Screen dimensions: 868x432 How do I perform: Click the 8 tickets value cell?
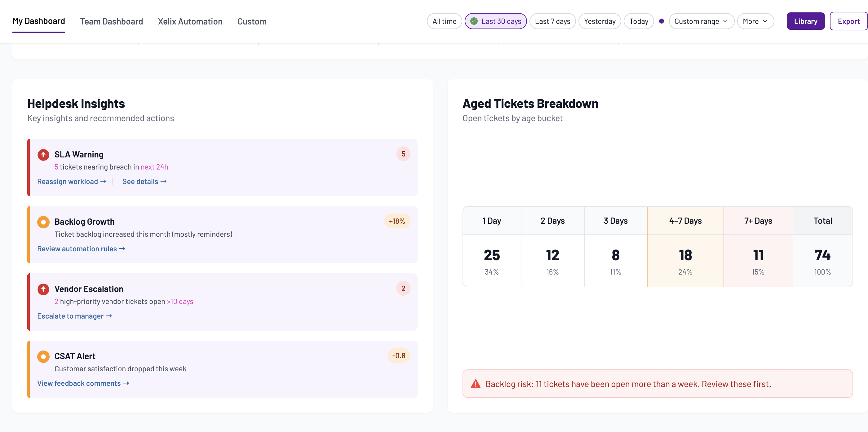coord(616,261)
